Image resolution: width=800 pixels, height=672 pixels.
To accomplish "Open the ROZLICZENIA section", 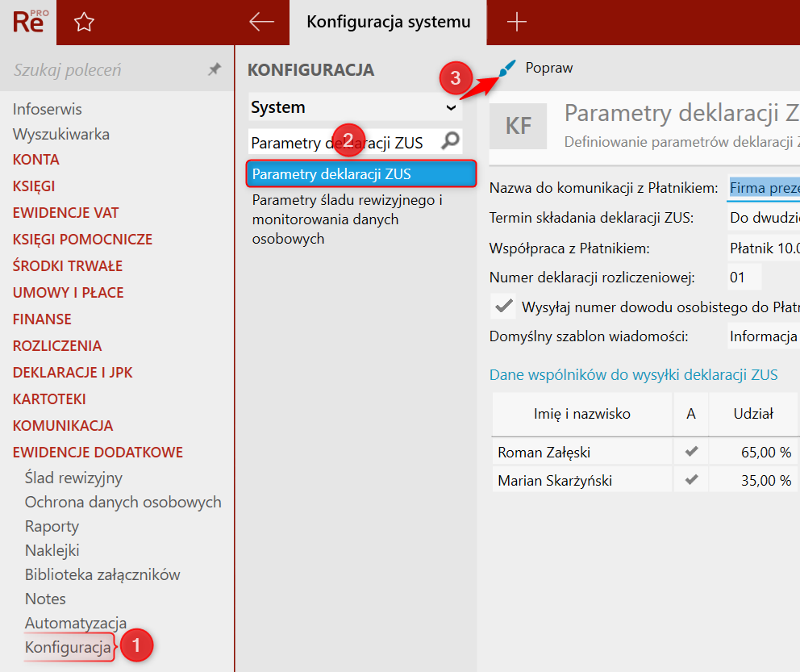I will coord(57,345).
